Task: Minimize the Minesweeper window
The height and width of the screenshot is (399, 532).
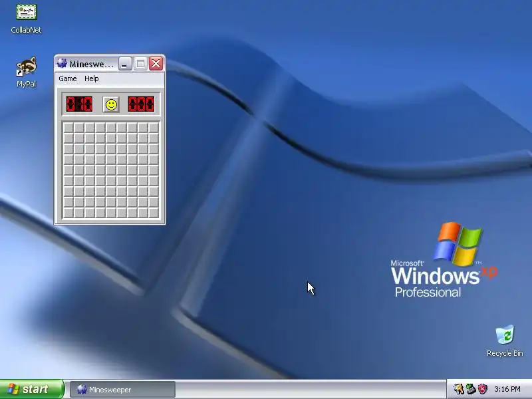Action: point(125,64)
